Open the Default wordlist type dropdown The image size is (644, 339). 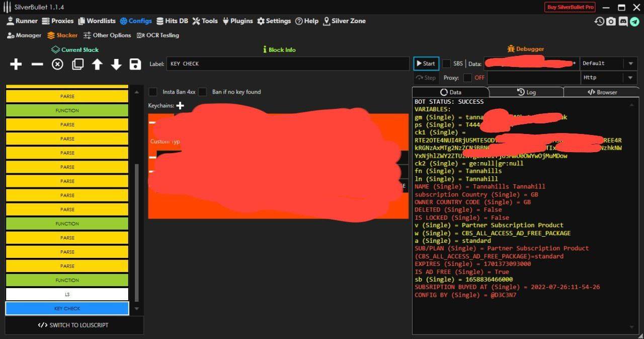pyautogui.click(x=608, y=63)
